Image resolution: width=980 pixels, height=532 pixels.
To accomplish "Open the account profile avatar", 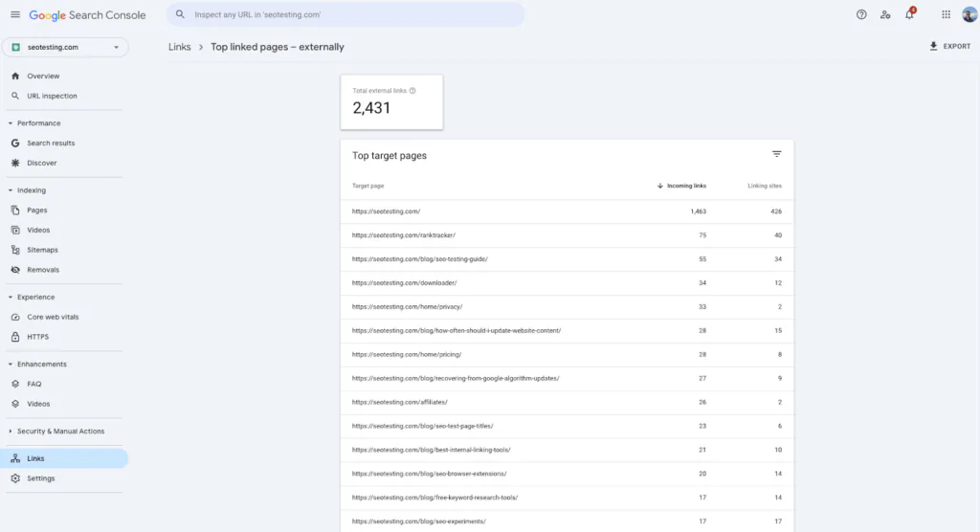I will coord(969,13).
